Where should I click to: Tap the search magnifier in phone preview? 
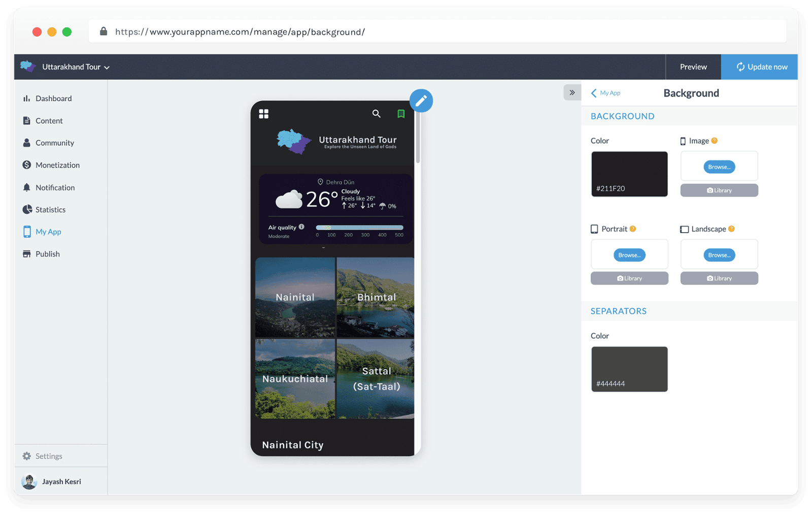(376, 114)
